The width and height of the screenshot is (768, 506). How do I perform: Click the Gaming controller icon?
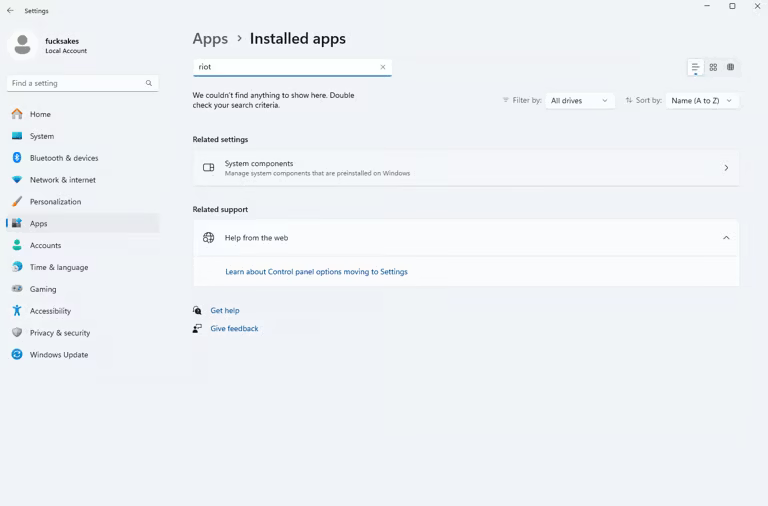(17, 289)
